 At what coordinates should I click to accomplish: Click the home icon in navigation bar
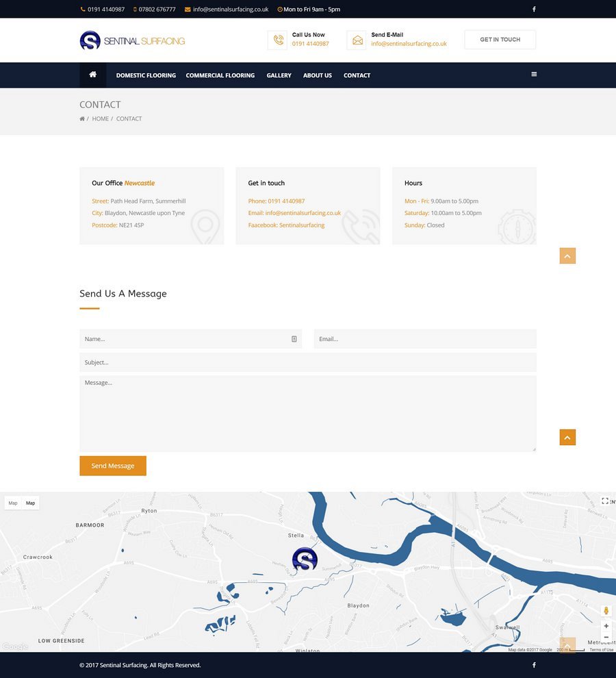[x=92, y=75]
